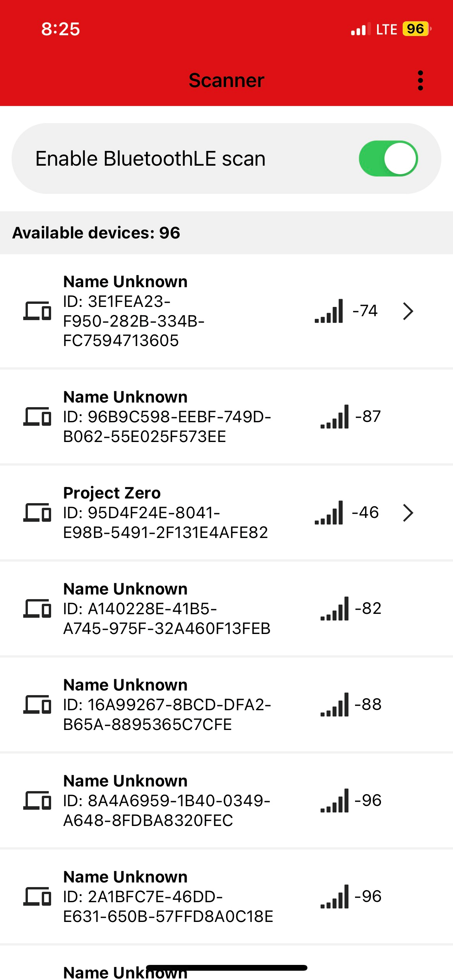This screenshot has width=453, height=980.
Task: Tap device icon beside Project Zero
Action: [37, 513]
